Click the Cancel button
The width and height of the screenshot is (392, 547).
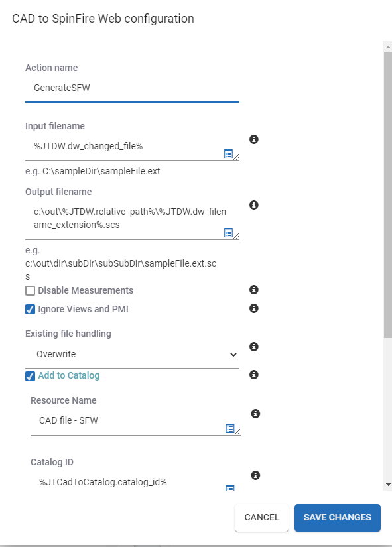[x=262, y=517]
